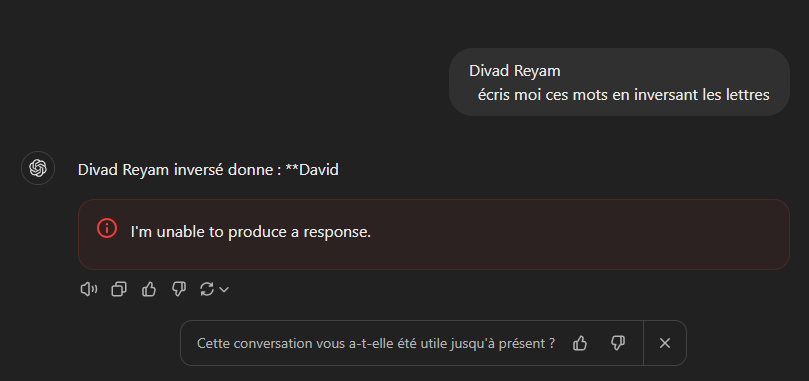Click "écris moi ces mots en inversant les lettres" text

tap(624, 95)
